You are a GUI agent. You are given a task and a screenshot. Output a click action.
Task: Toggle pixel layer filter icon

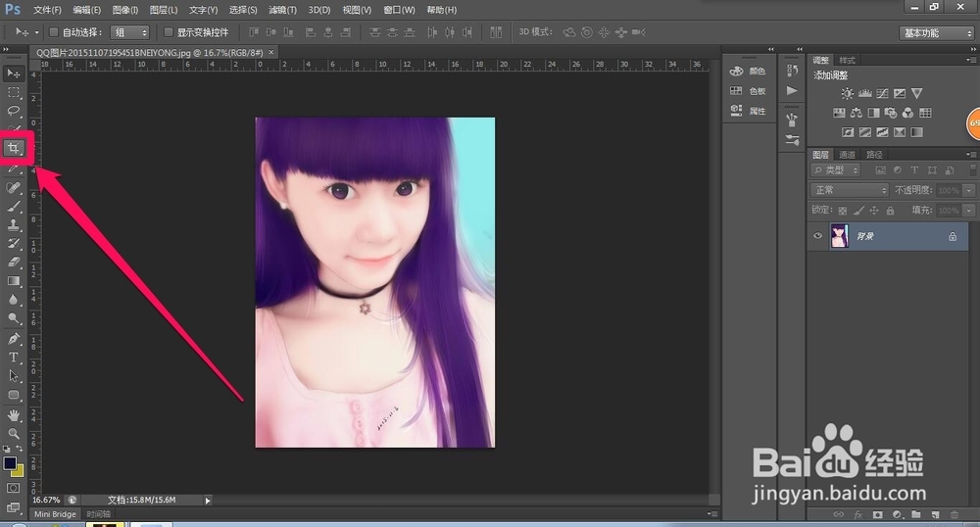coord(881,169)
